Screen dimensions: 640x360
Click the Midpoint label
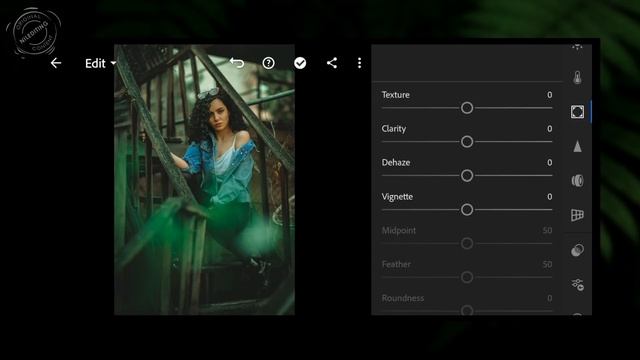tap(398, 231)
